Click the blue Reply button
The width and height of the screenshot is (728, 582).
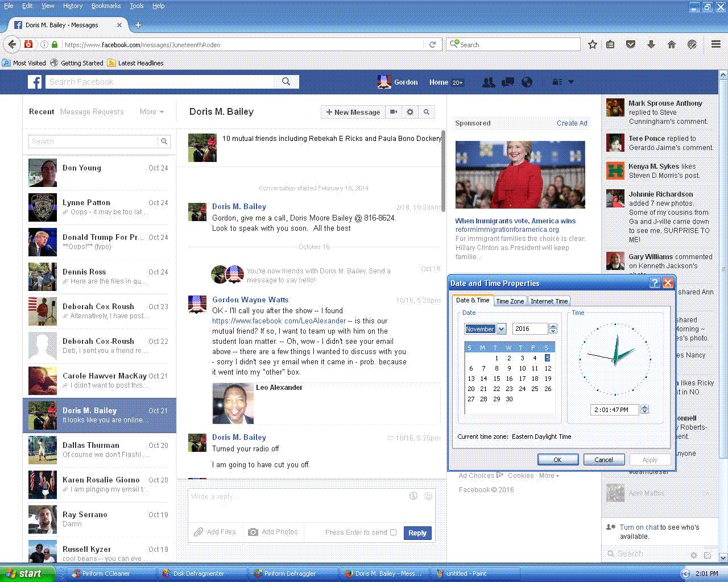tap(417, 533)
